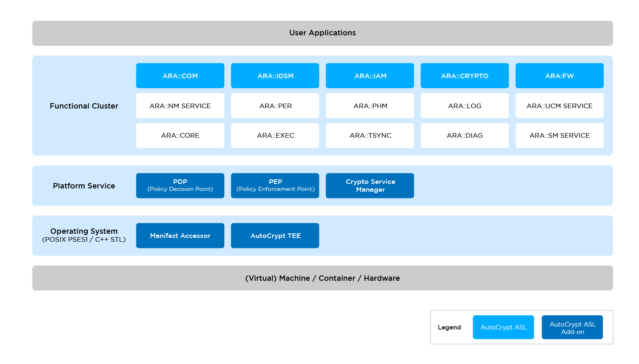The height and width of the screenshot is (364, 639).
Task: Click the Legend label
Action: point(449,327)
